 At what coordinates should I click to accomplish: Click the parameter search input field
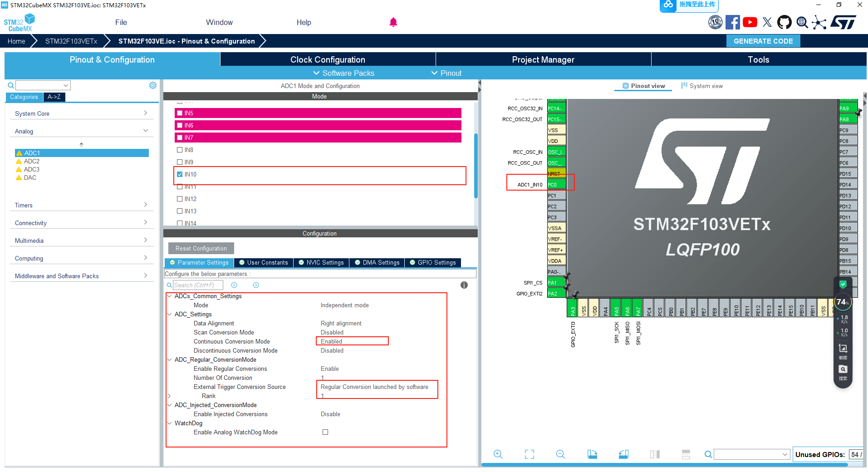pyautogui.click(x=198, y=285)
